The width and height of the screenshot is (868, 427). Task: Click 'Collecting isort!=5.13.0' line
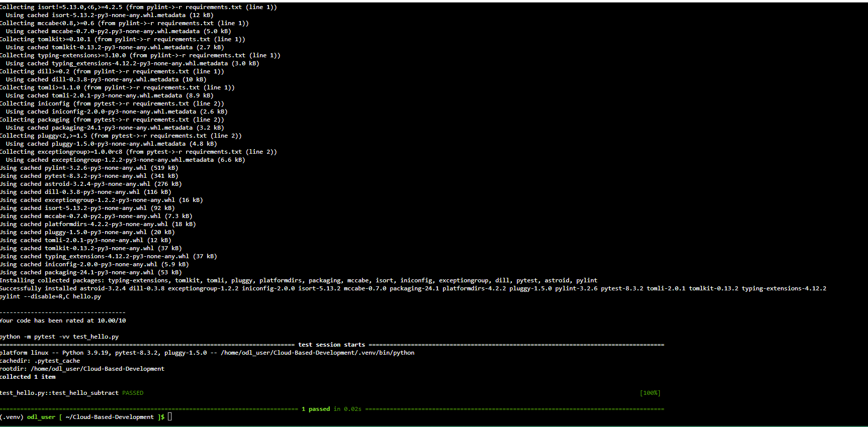[138, 7]
